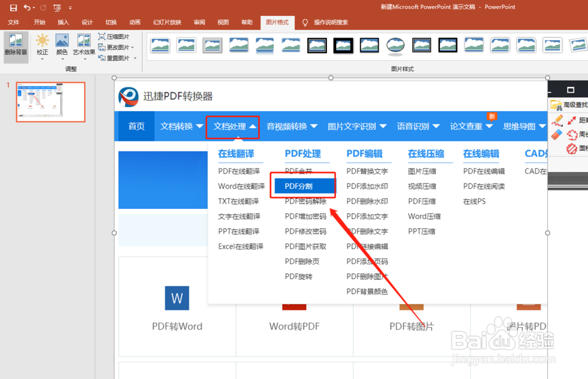Open the advanced find folder icon

point(555,105)
